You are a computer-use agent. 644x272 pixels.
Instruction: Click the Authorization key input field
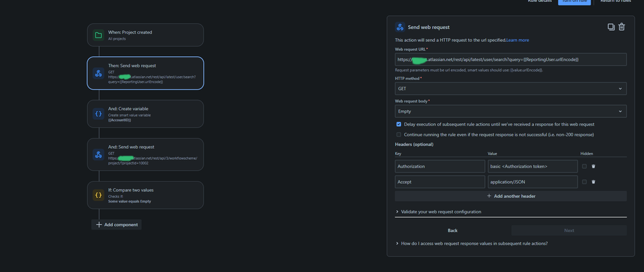click(x=440, y=166)
